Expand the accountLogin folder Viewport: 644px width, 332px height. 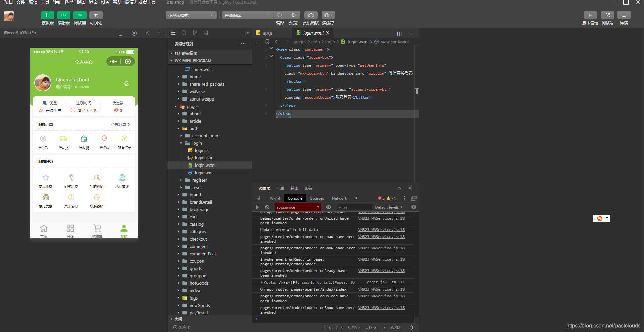(x=205, y=136)
